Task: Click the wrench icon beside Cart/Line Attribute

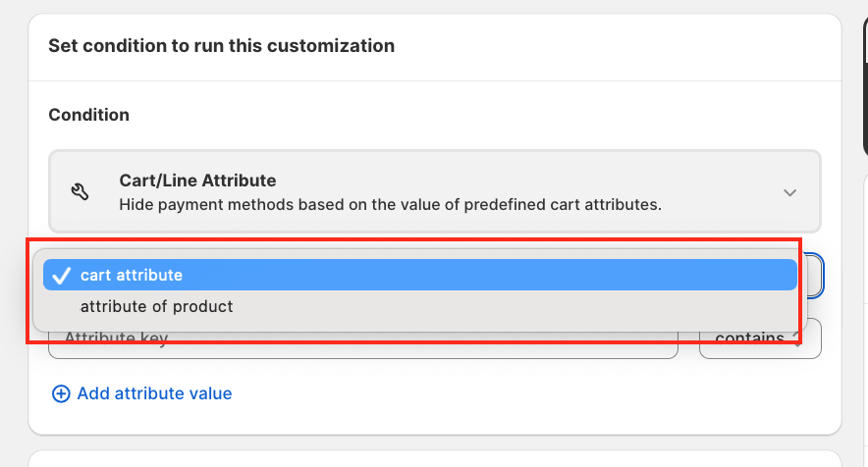Action: (81, 191)
